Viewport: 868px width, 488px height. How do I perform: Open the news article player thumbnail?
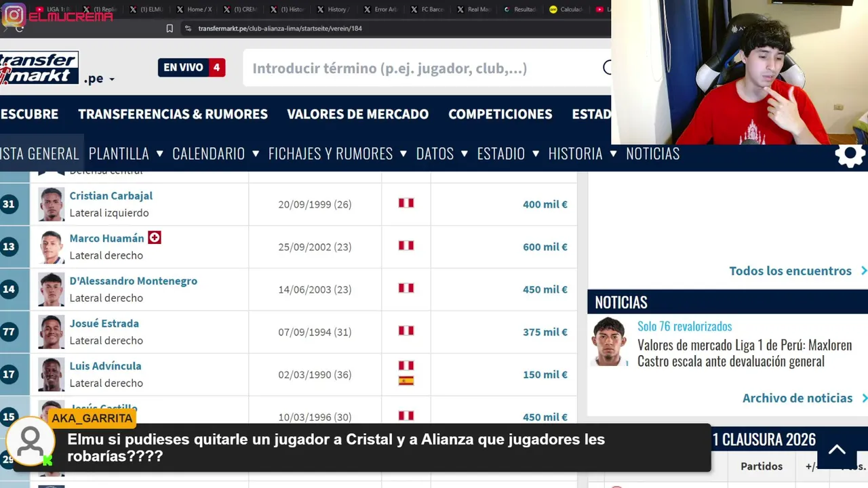[x=609, y=342]
